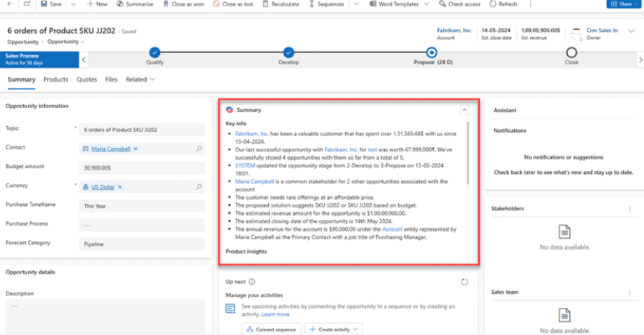Remove US Dollar from Currency field
The width and height of the screenshot is (644, 335).
pyautogui.click(x=120, y=187)
